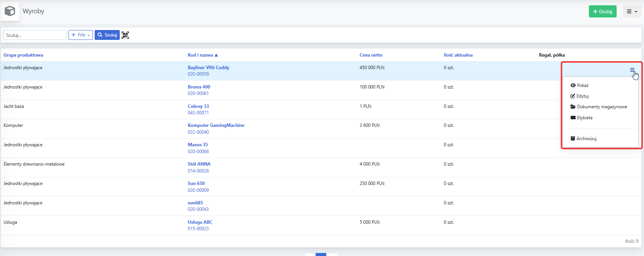Viewport: 644px width, 256px height.
Task: Sort by Cena netto column header
Action: point(371,55)
